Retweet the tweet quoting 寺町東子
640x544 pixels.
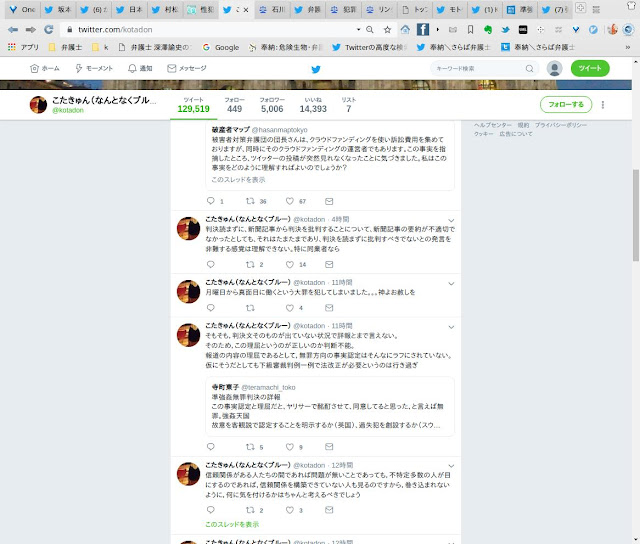(x=250, y=447)
